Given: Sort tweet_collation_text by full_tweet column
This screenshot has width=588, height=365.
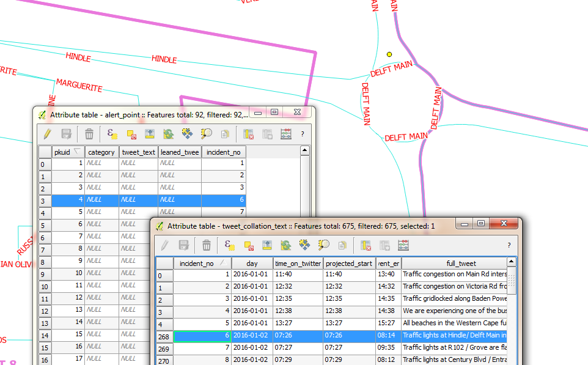Looking at the screenshot, I should [455, 264].
